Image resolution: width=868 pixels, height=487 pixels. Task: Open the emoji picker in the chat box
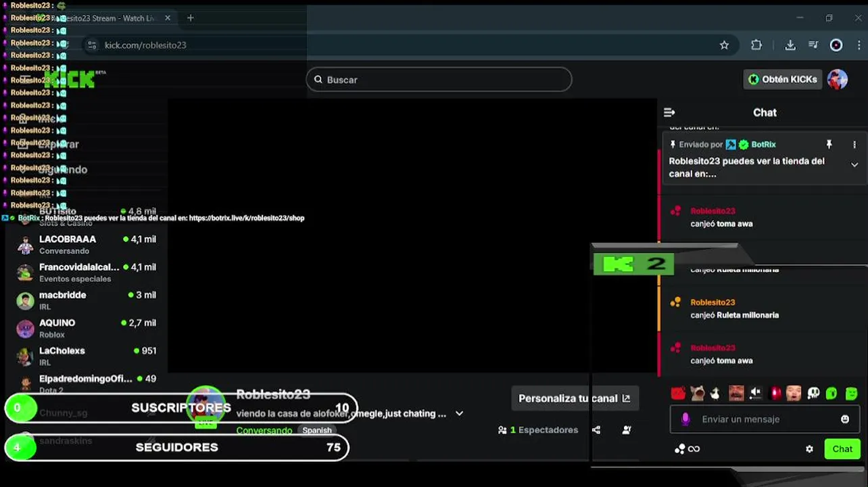[845, 419]
